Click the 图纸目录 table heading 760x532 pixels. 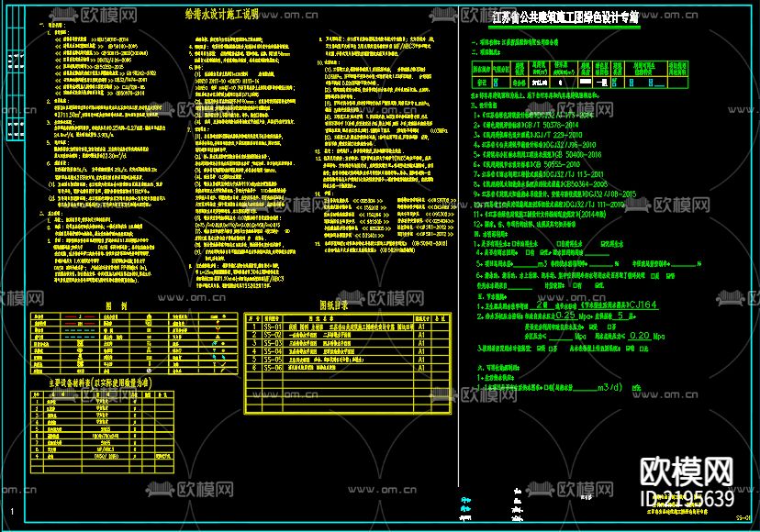coord(333,305)
